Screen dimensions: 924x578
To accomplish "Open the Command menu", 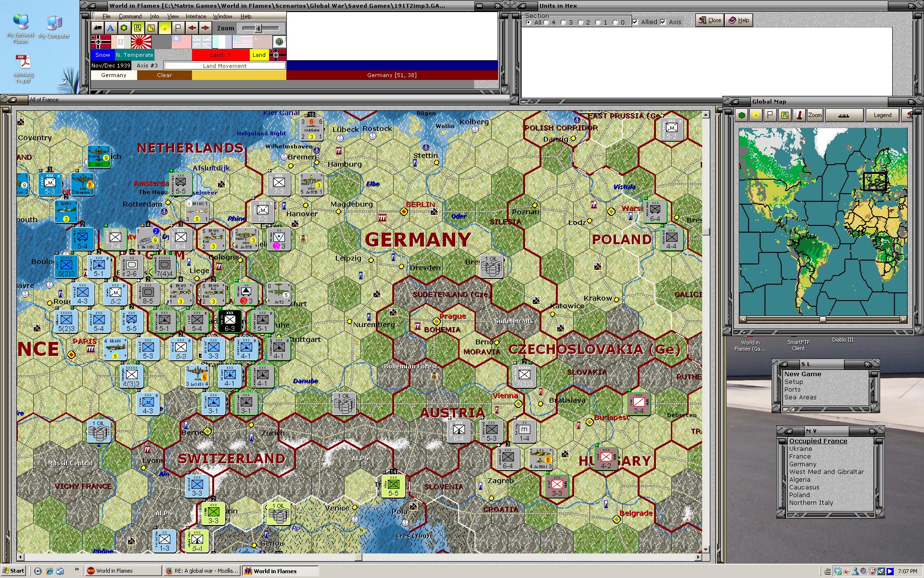I will tap(130, 16).
